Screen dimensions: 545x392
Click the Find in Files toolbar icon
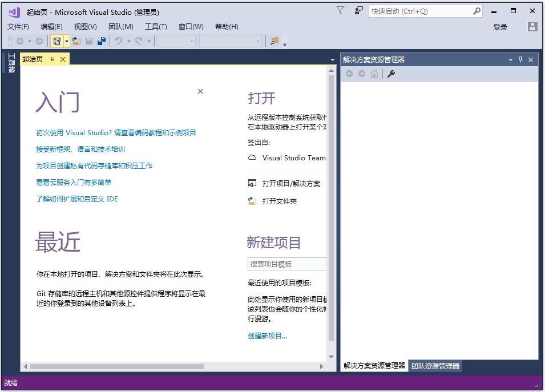pyautogui.click(x=274, y=41)
